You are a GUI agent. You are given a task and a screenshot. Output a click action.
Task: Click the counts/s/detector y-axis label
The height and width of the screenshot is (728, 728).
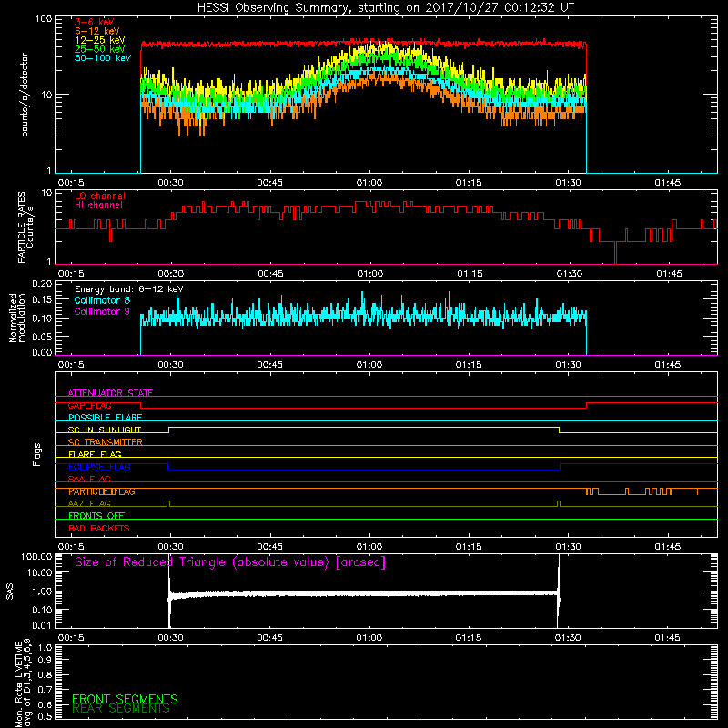tap(25, 95)
